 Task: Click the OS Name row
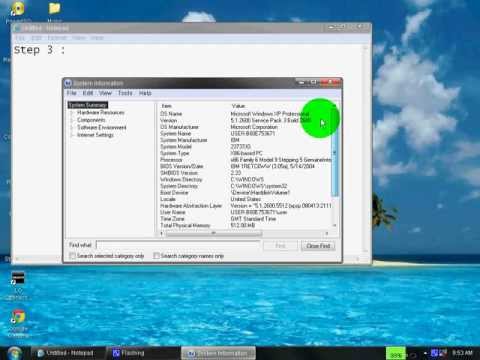coord(245,114)
